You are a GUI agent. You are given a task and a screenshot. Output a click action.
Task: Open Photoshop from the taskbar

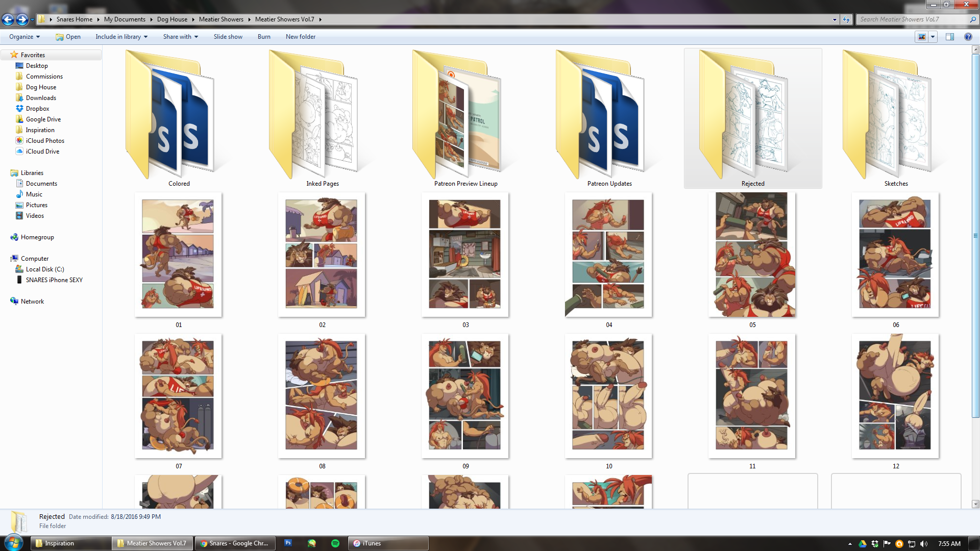click(x=288, y=543)
